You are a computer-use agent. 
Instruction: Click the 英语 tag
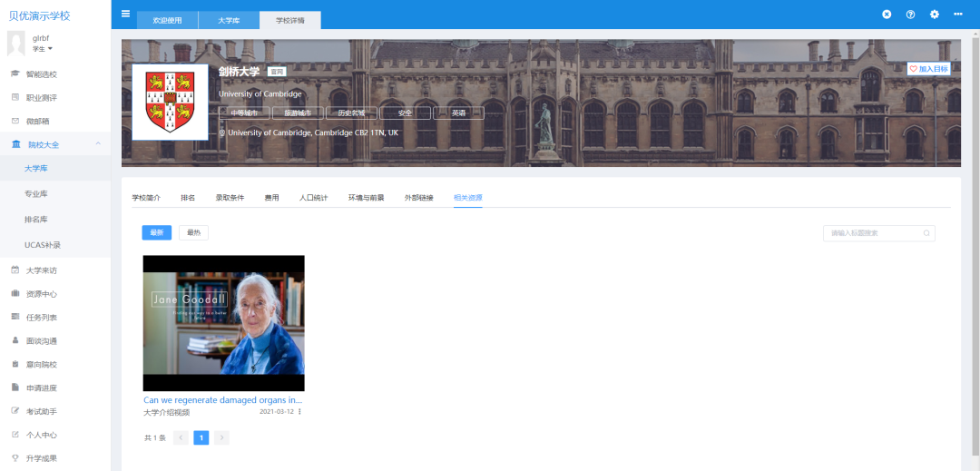click(459, 113)
